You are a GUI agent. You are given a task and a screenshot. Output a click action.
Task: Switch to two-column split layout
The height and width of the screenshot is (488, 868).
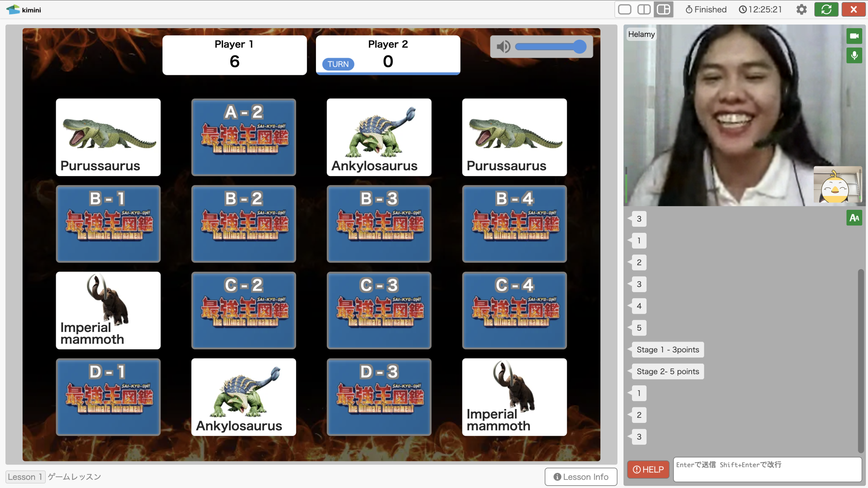(644, 9)
